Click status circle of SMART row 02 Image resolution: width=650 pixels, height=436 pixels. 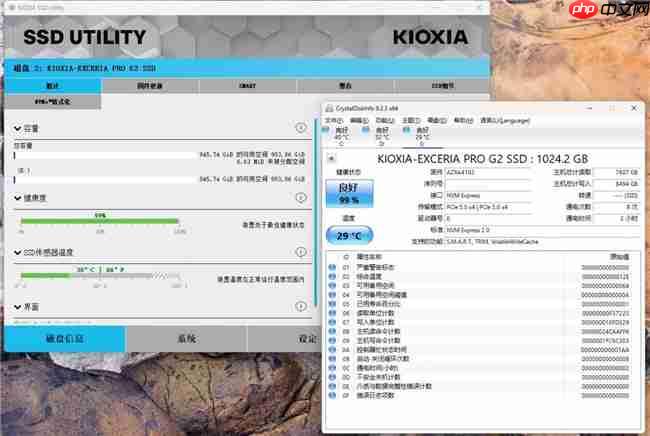(332, 276)
